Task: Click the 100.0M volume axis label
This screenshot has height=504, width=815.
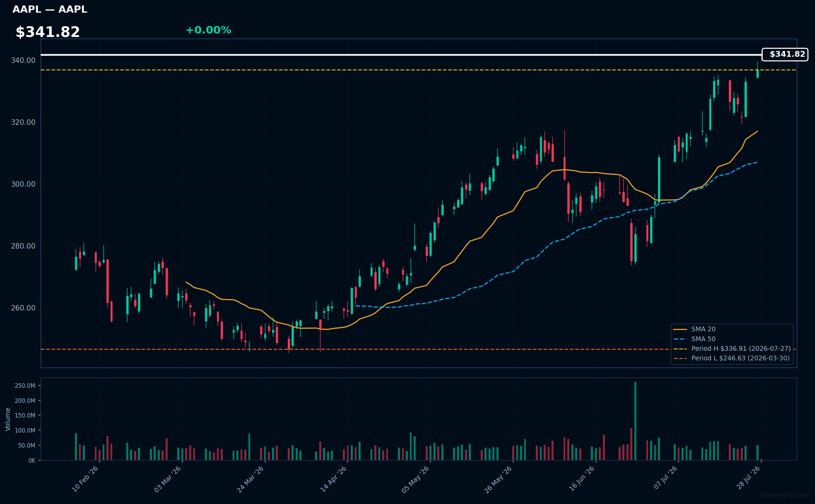Action: pos(25,430)
